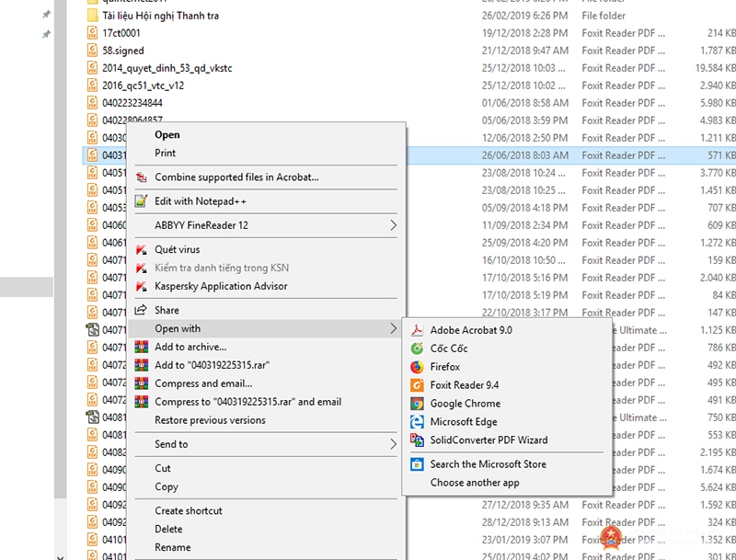Choose Print in the context menu
The image size is (736, 560).
[x=266, y=153]
